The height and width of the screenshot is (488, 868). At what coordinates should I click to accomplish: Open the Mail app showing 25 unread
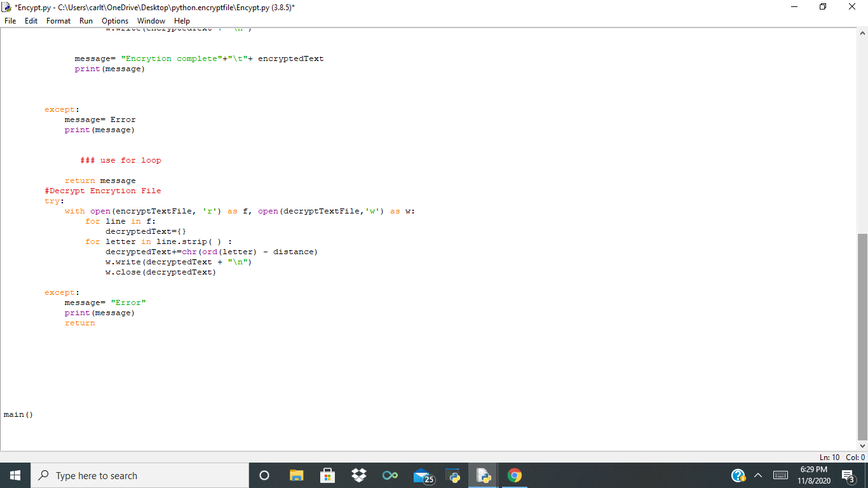[421, 475]
